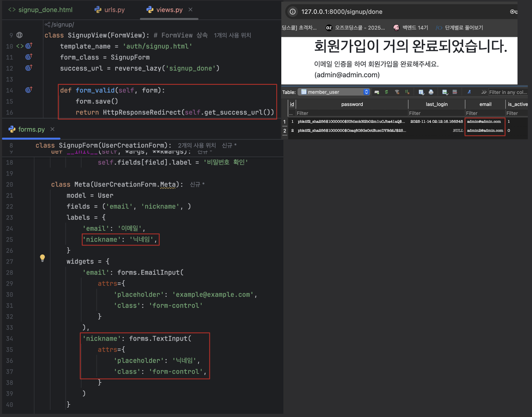The width and height of the screenshot is (532, 417).
Task: Sort by the id column header
Action: [292, 104]
